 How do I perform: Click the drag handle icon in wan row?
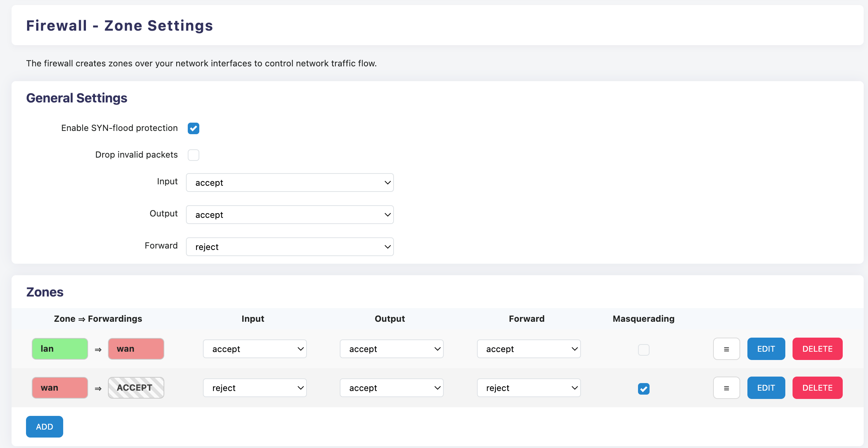pos(726,388)
